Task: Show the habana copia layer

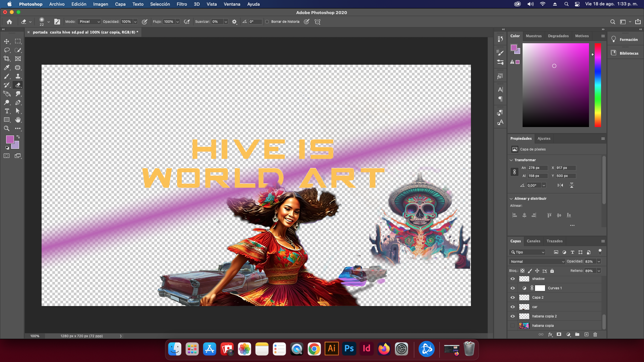Action: [513, 326]
